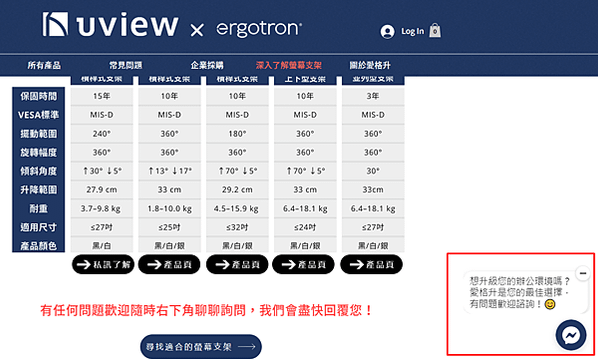598x360 pixels.
Task: Open the user account avatar icon
Action: pos(387,31)
